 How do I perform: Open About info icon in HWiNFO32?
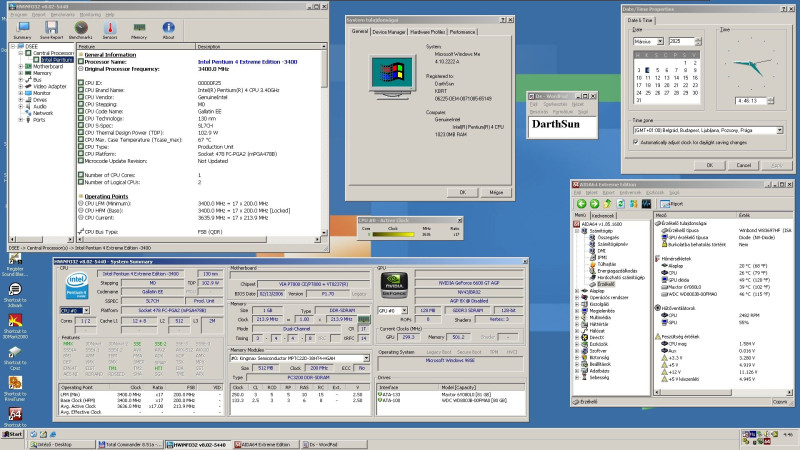click(168, 30)
